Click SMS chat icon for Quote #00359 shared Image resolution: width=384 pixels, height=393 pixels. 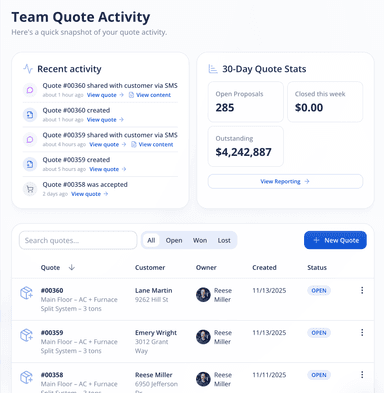click(30, 140)
